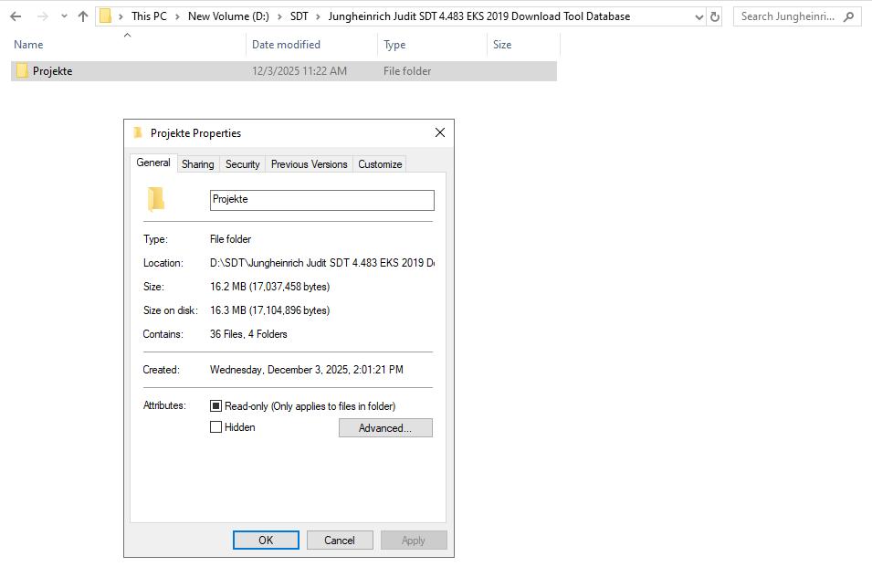The height and width of the screenshot is (588, 872).
Task: Click the Created date value
Action: [x=307, y=370]
